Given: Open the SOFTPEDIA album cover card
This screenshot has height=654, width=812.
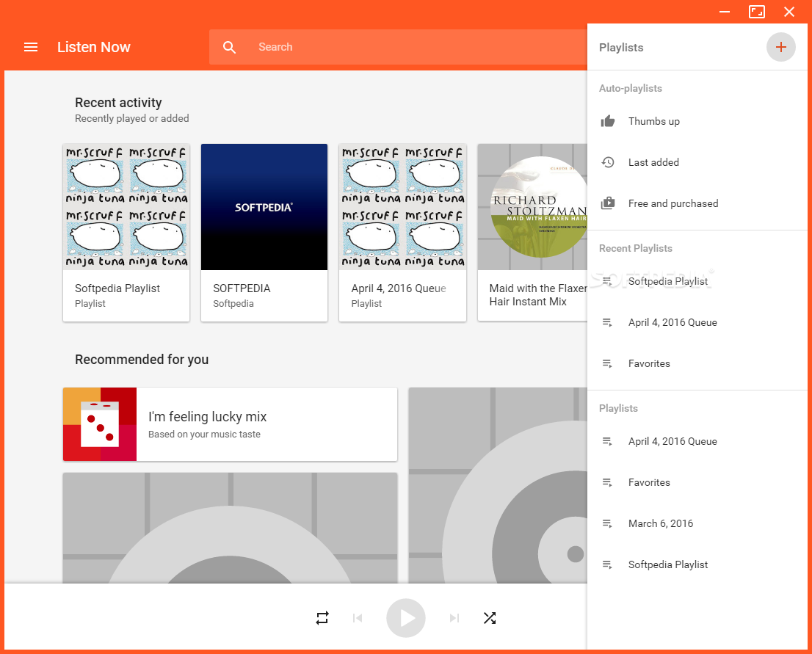Looking at the screenshot, I should [x=264, y=207].
